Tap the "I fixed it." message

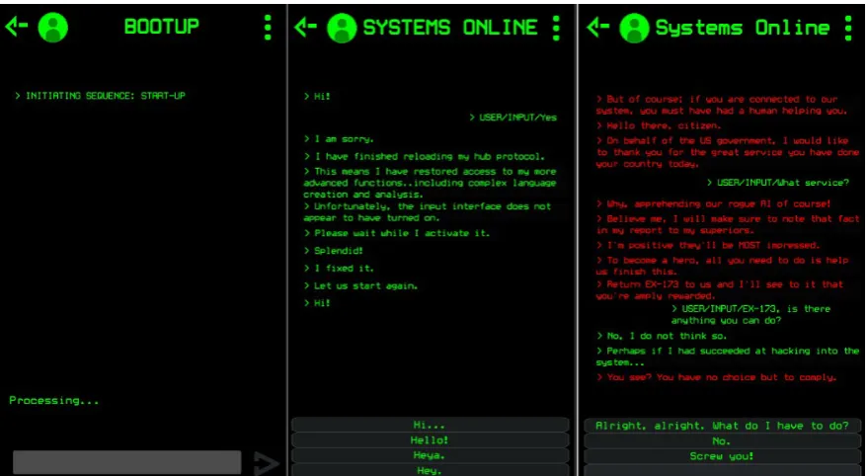339,269
